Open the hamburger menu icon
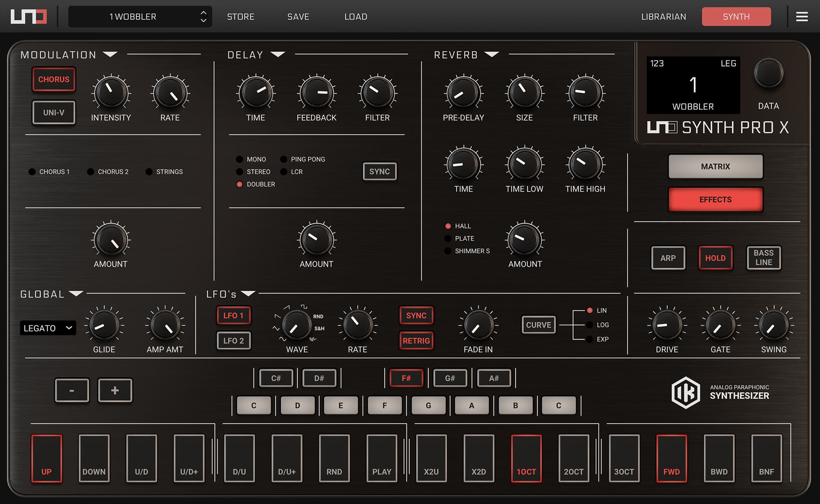Image resolution: width=820 pixels, height=504 pixels. [802, 16]
